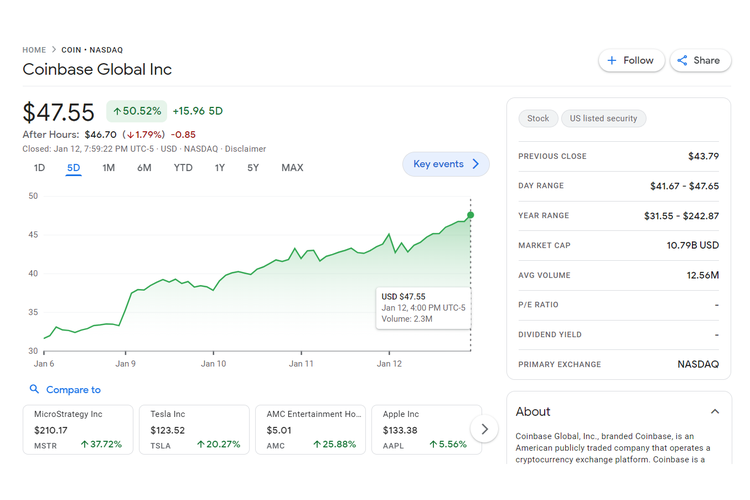Go to HOME breadcrumb link
This screenshot has width=750, height=500.
coord(34,50)
